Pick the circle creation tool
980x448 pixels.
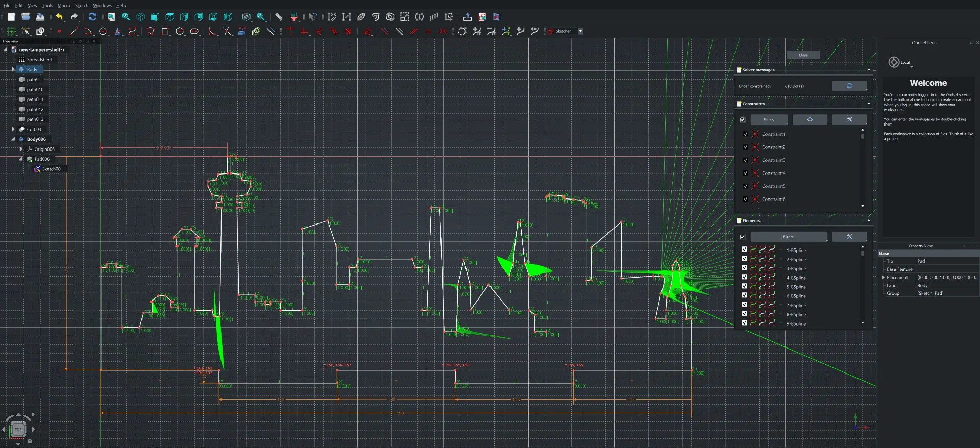(103, 31)
